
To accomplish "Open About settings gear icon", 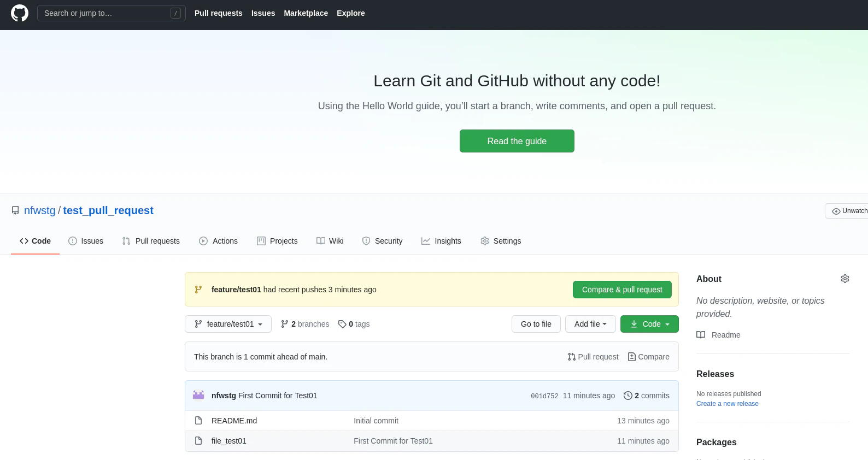I will [x=845, y=279].
